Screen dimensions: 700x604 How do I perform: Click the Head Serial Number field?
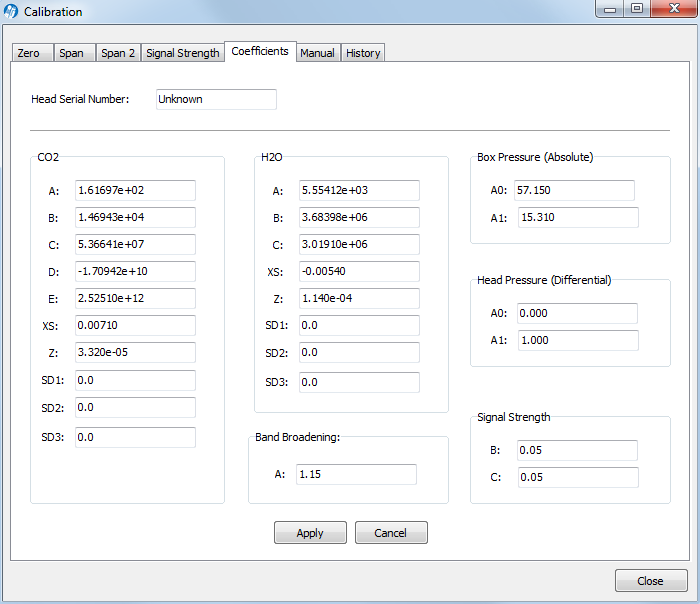216,99
